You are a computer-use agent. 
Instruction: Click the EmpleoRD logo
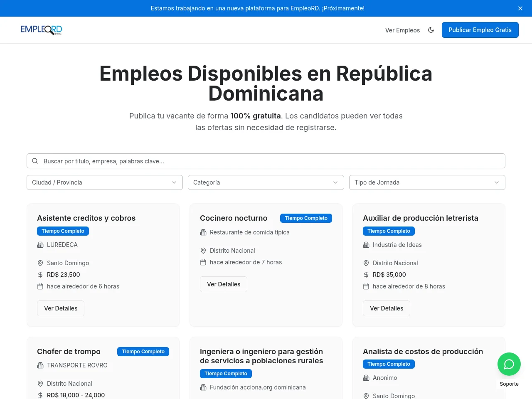point(41,30)
